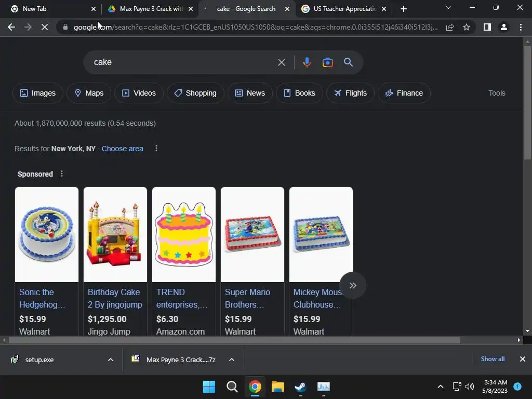
Task: Click the Choose area link
Action: tap(122, 149)
